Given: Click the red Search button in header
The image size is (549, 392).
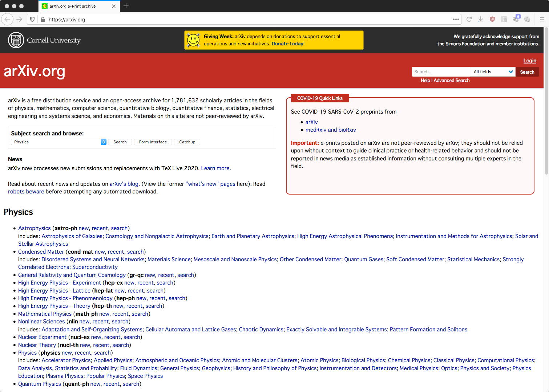Looking at the screenshot, I should click(527, 72).
